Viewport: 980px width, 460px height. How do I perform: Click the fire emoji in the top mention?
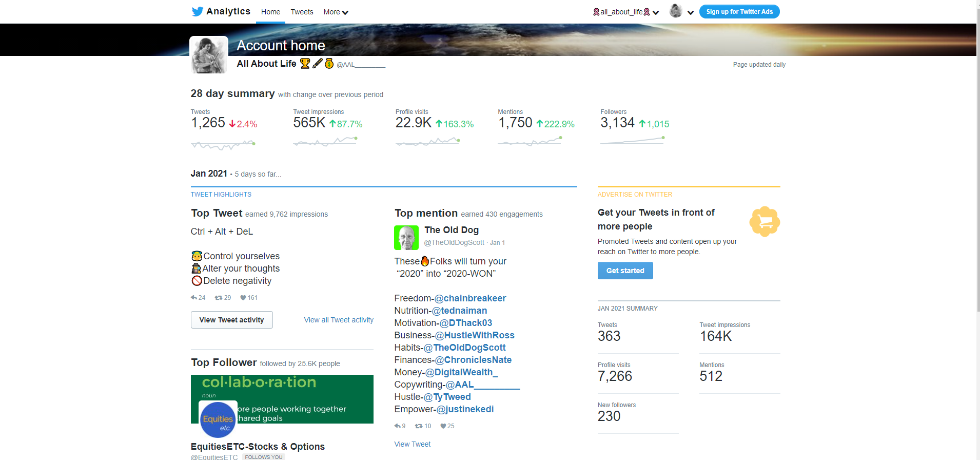click(425, 261)
